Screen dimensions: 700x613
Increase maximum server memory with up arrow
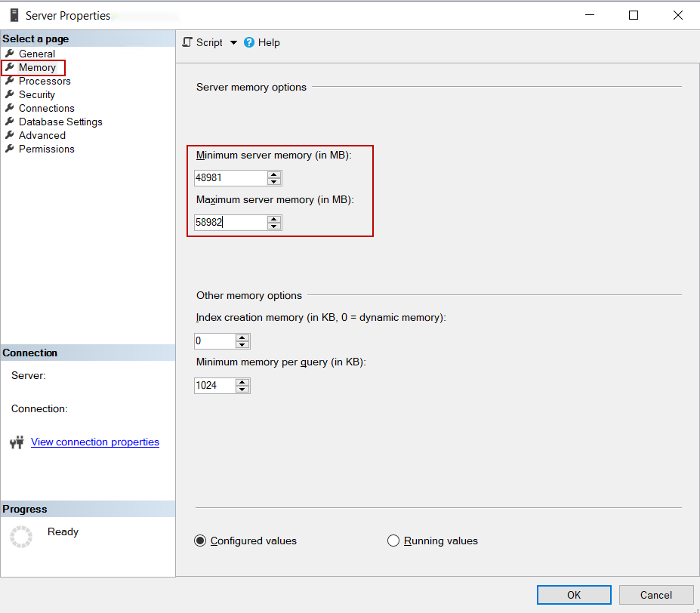[274, 219]
